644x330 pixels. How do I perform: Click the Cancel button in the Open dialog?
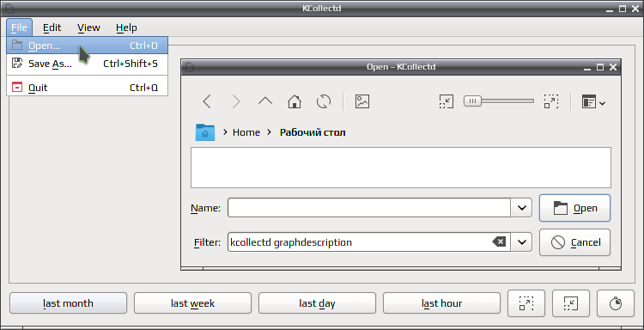coord(574,242)
